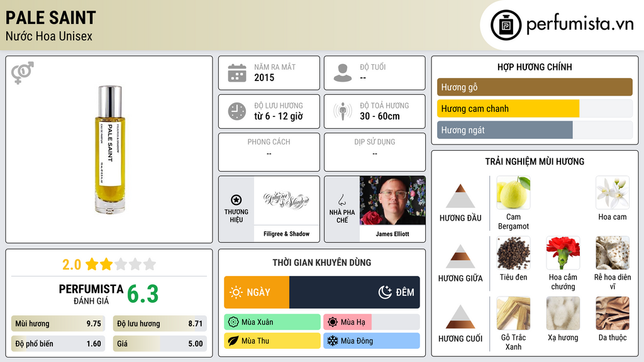Click the Hương cuối pyramid icon
The height and width of the screenshot is (362, 644).
[x=460, y=317]
